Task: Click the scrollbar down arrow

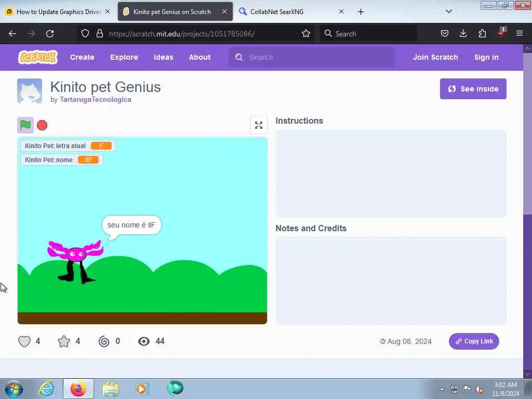Action: pos(527,374)
